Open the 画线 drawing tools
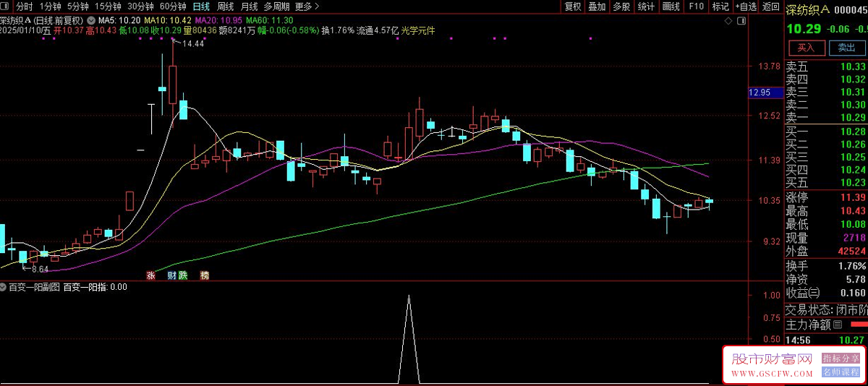The width and height of the screenshot is (868, 386). pos(671,7)
